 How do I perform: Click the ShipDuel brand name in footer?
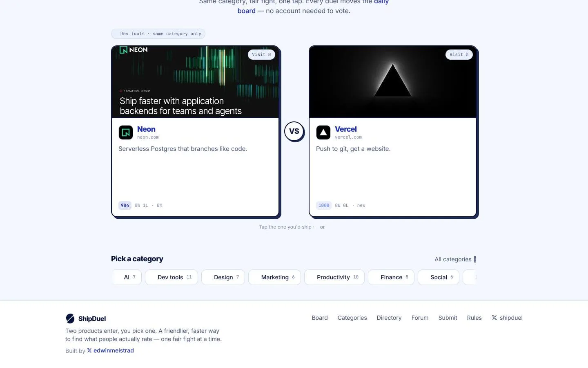pos(92,319)
